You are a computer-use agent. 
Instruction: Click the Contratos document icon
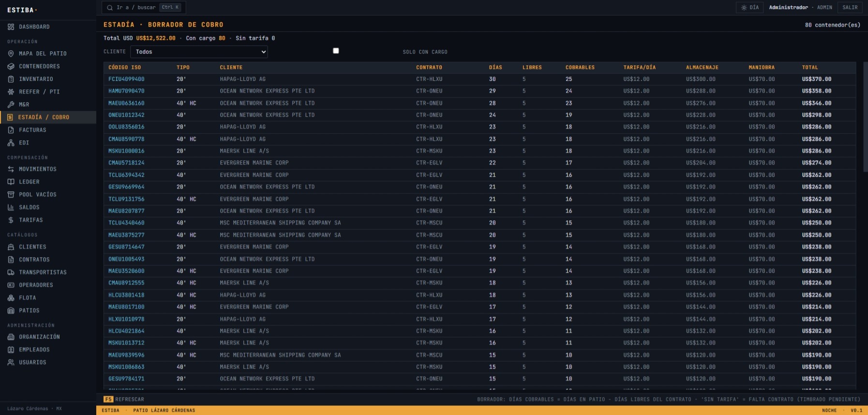(x=11, y=260)
